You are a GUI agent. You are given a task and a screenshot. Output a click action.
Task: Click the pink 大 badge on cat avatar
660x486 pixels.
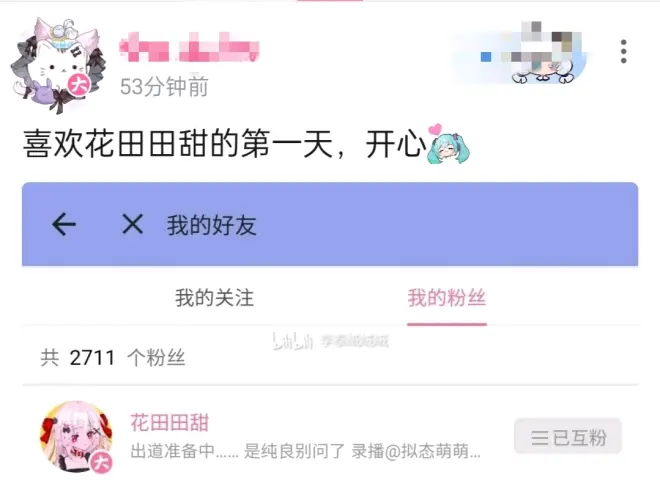click(x=79, y=85)
